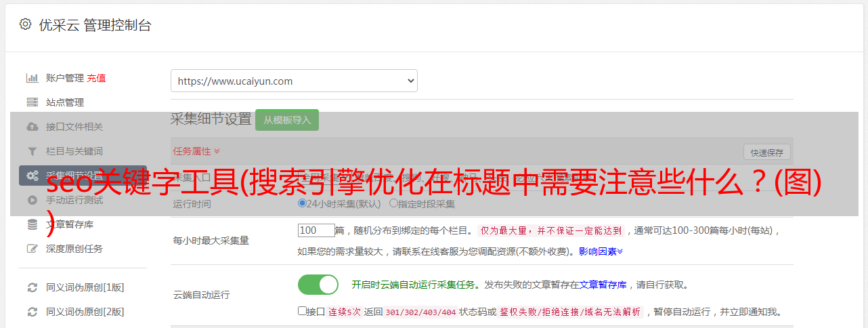
Task: Open 手动运行测试 page
Action: click(74, 200)
